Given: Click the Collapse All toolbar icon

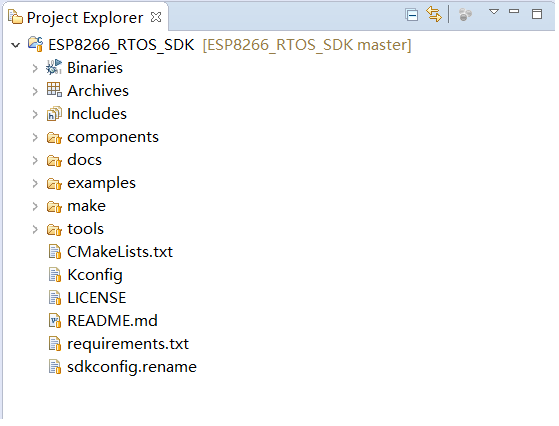Looking at the screenshot, I should [x=411, y=15].
